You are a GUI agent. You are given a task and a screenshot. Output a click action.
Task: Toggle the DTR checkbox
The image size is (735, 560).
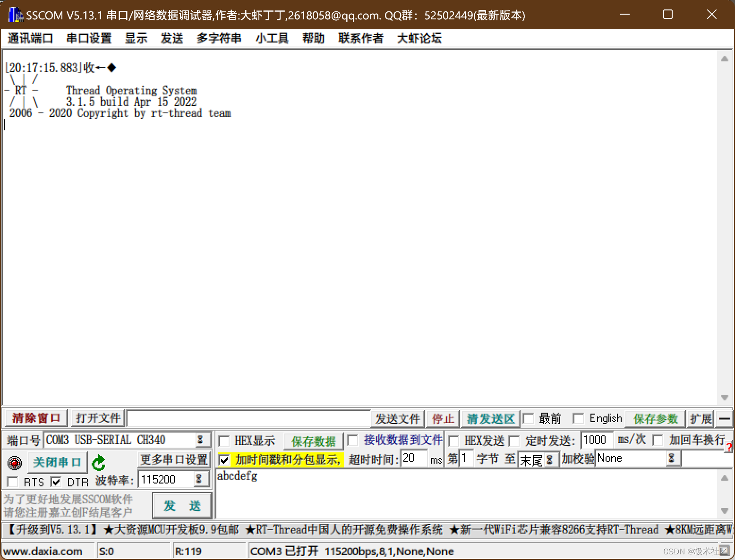[x=56, y=482]
